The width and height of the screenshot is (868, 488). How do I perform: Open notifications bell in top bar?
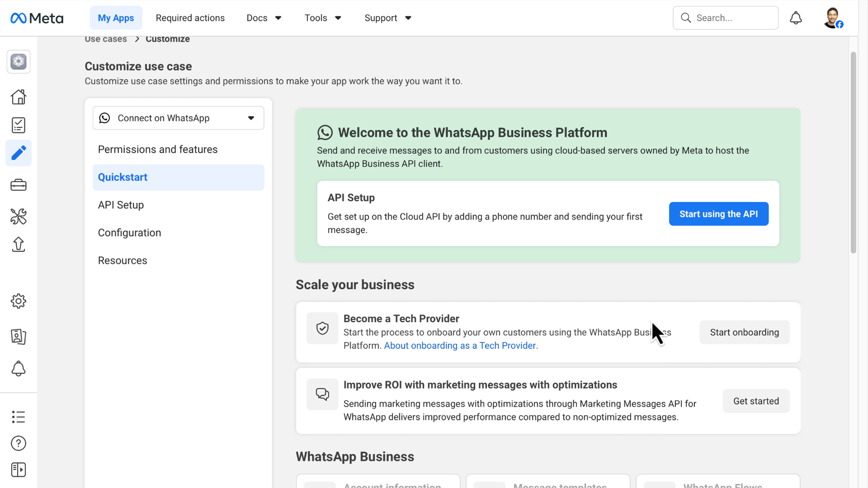(796, 18)
